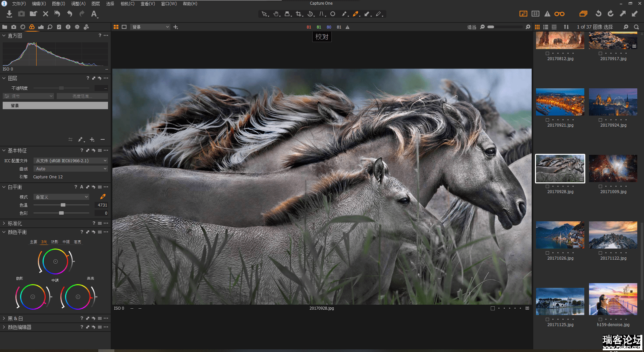This screenshot has height=352, width=644.
Task: Toggle the exposure warning triangle icon
Action: tap(547, 14)
